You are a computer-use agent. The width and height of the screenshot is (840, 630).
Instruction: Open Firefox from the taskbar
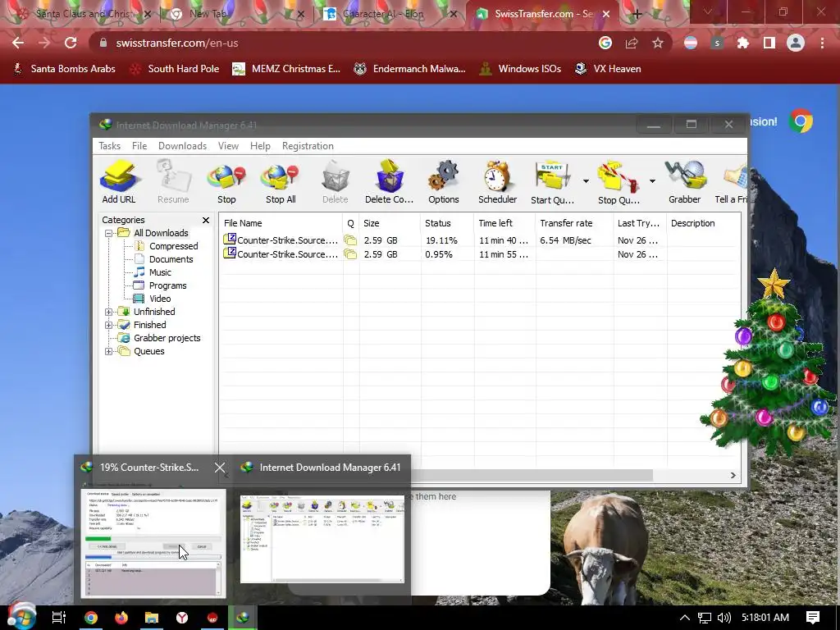point(121,618)
